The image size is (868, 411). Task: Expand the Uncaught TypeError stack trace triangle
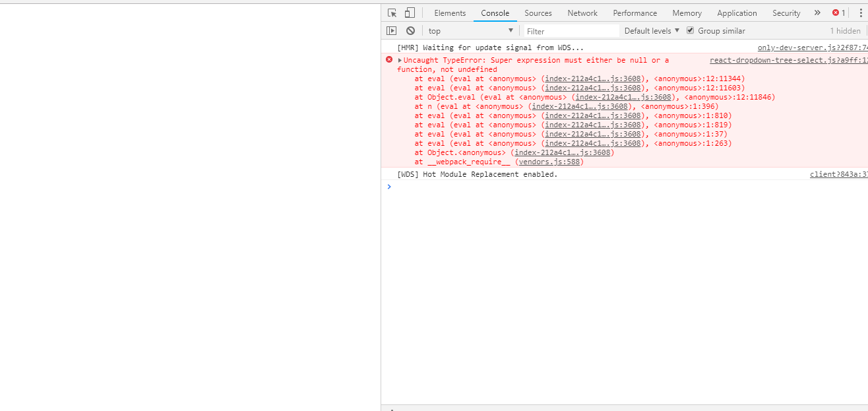pyautogui.click(x=400, y=60)
